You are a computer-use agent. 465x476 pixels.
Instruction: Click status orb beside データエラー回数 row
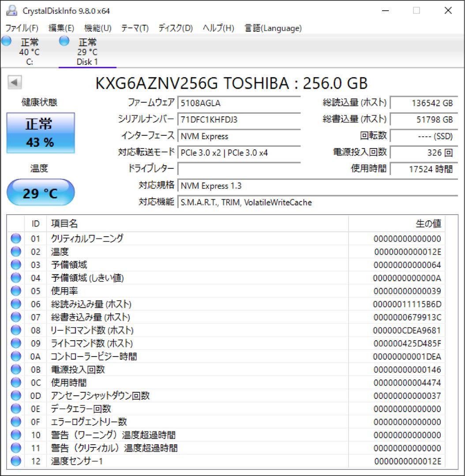click(x=16, y=409)
